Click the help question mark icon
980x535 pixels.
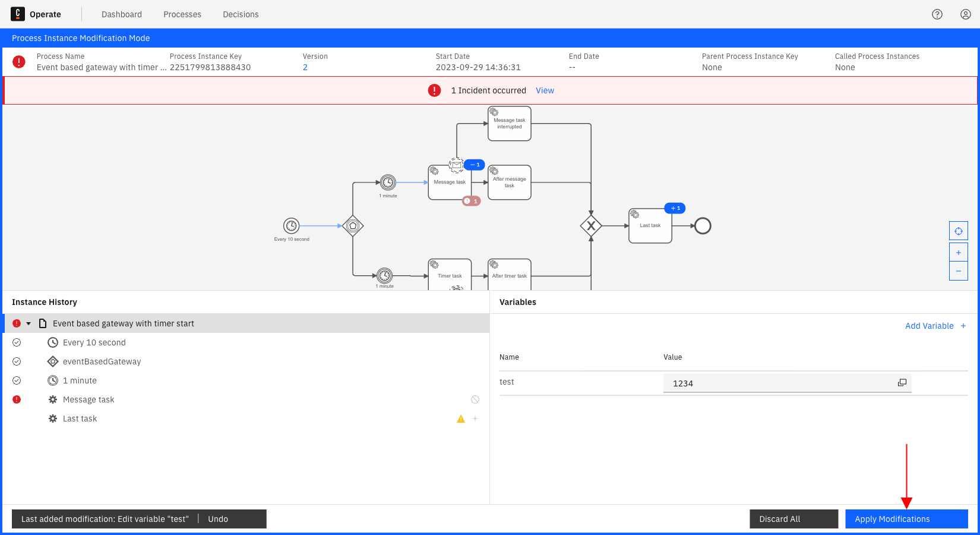click(x=937, y=14)
